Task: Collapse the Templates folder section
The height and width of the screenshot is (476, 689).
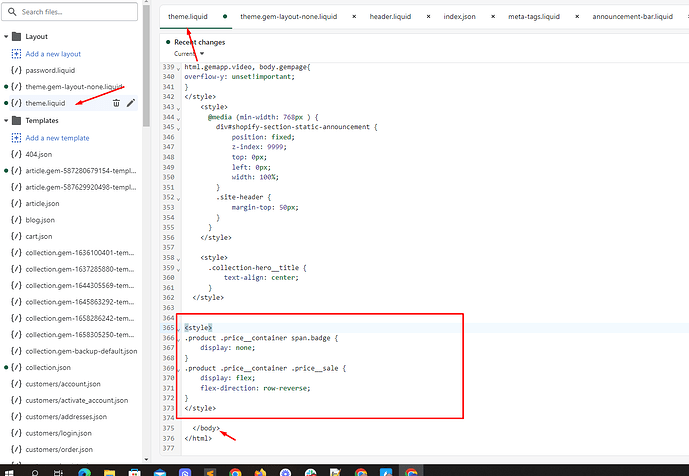Action: coord(5,120)
